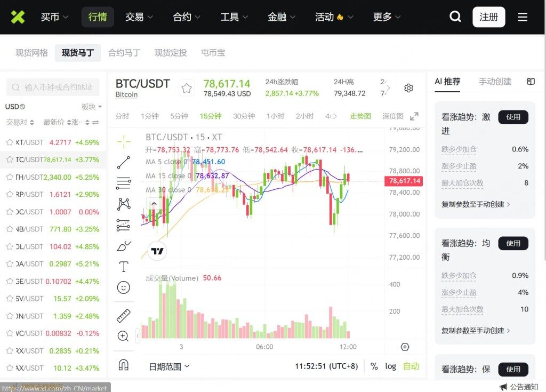Switch chart to logarithmic scale

click(x=390, y=366)
